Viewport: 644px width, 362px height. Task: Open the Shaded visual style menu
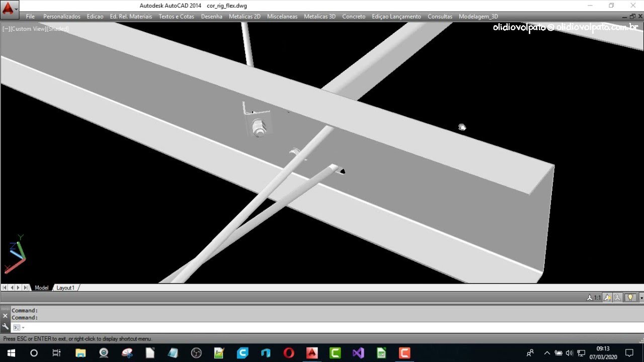coord(58,29)
